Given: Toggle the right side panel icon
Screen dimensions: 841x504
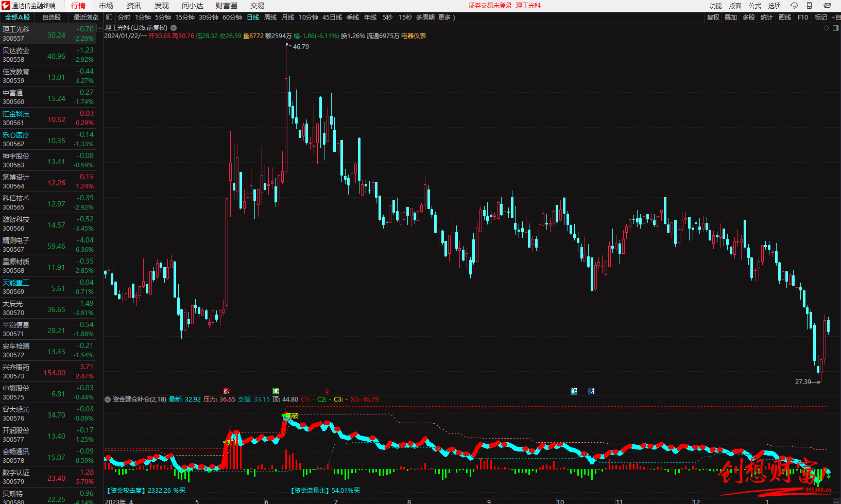Looking at the screenshot, I should tap(836, 28).
